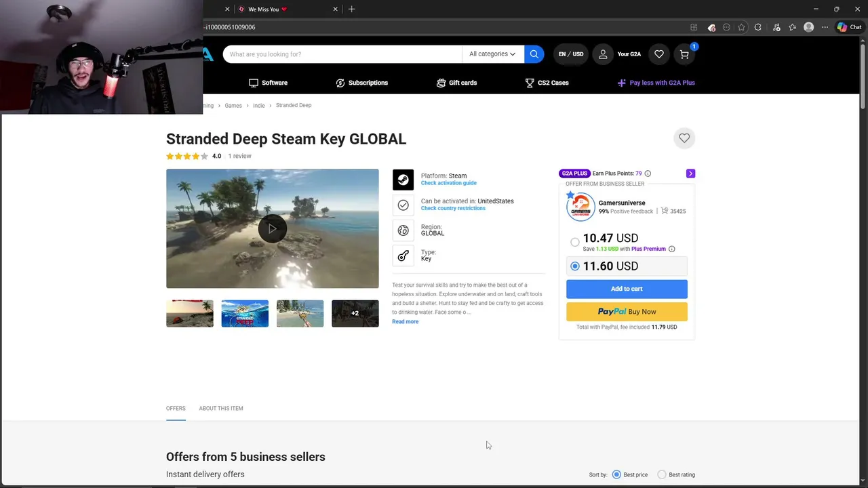This screenshot has height=488, width=868.
Task: Open the All categories dropdown
Action: coord(492,54)
